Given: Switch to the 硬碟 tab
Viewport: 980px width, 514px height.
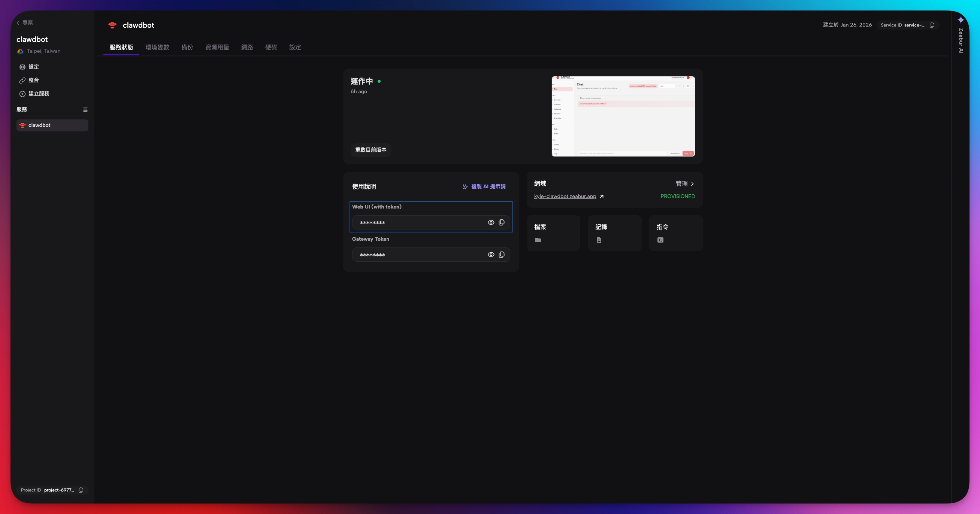Looking at the screenshot, I should pyautogui.click(x=271, y=47).
